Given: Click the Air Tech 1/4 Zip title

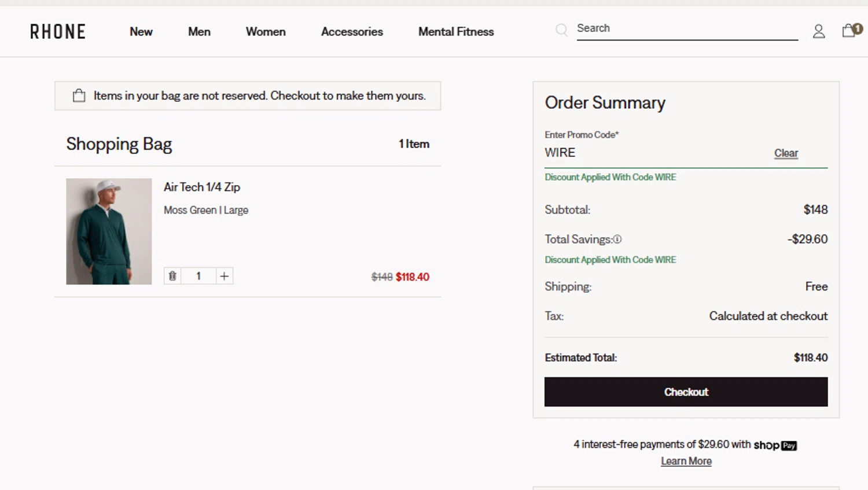Looking at the screenshot, I should click(x=202, y=187).
